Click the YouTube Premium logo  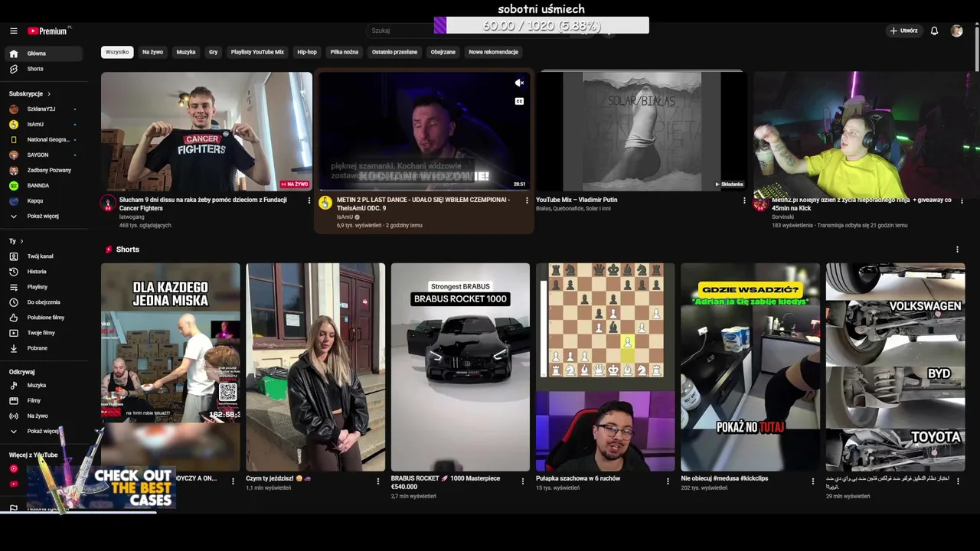coord(48,31)
